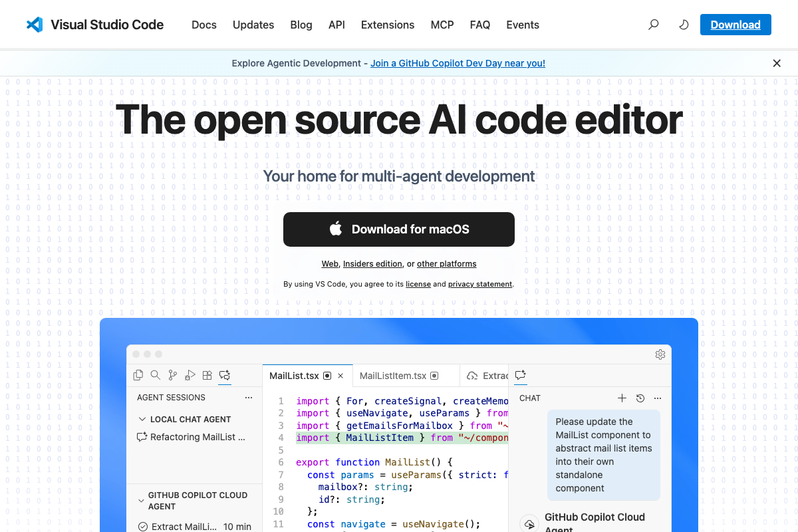Click highlighted import MailListItem code line
Screen dimensions: 798x532
[402, 438]
